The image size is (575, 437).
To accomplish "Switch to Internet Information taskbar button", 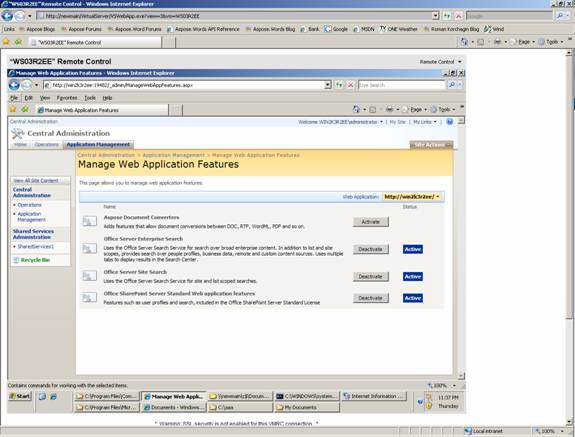I will (x=374, y=396).
